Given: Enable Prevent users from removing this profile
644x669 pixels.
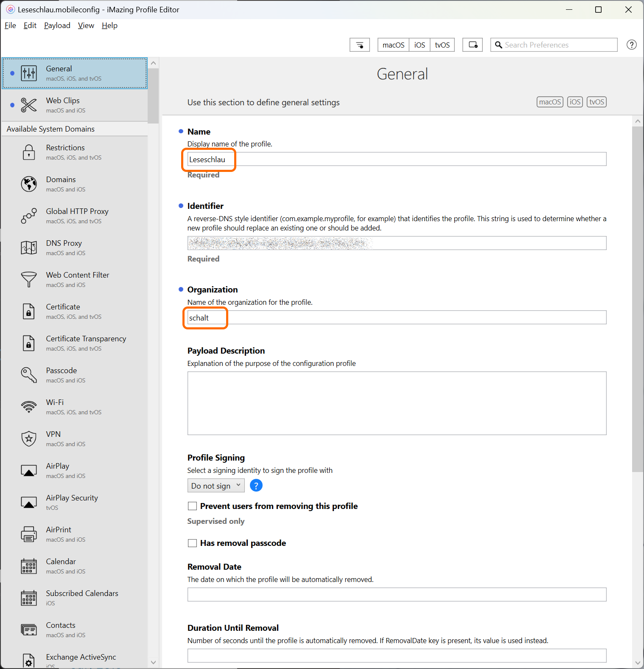Looking at the screenshot, I should pyautogui.click(x=193, y=506).
